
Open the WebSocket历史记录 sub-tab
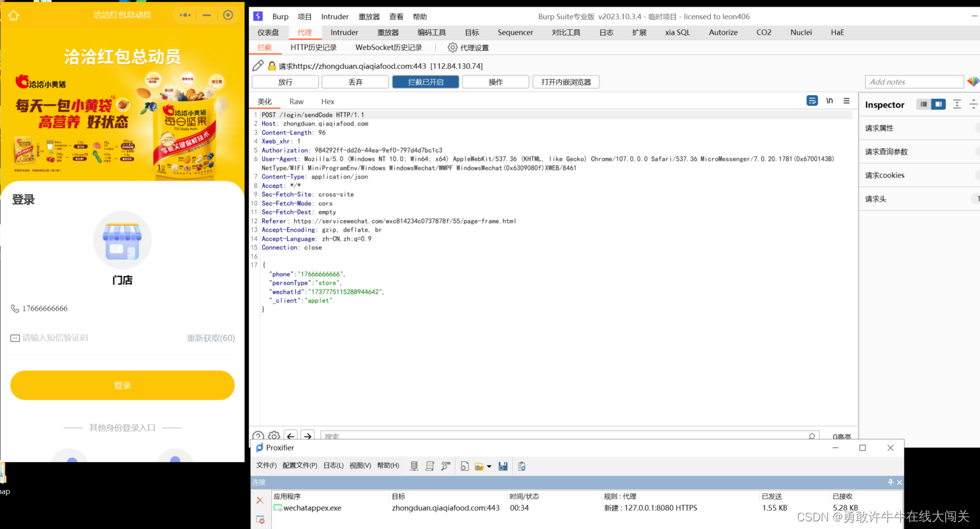coord(389,48)
